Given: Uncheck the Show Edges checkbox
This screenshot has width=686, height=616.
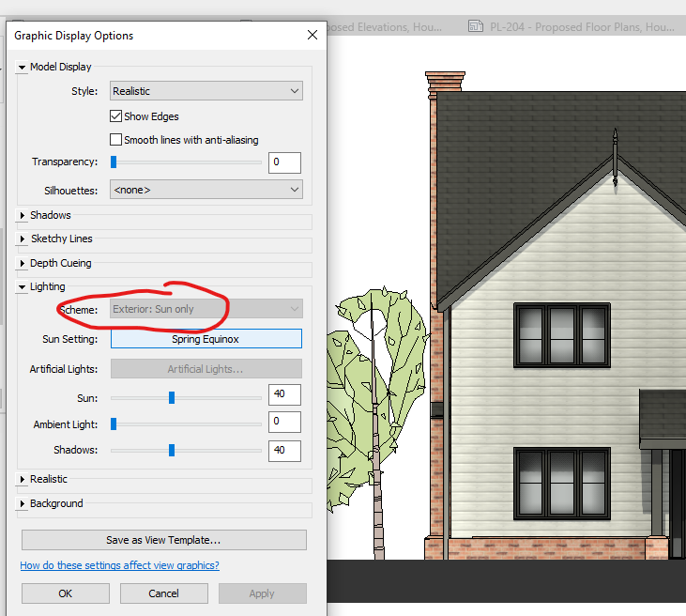Looking at the screenshot, I should click(x=115, y=116).
